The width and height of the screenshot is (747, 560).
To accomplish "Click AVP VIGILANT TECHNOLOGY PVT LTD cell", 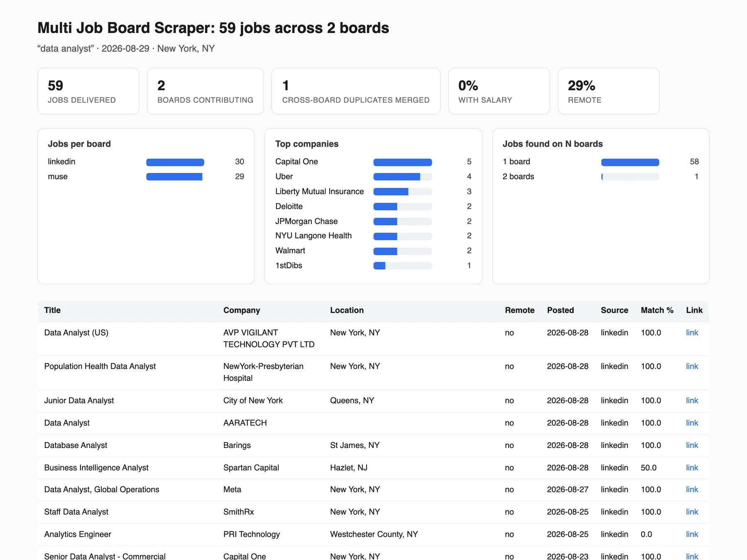I will pos(269,338).
